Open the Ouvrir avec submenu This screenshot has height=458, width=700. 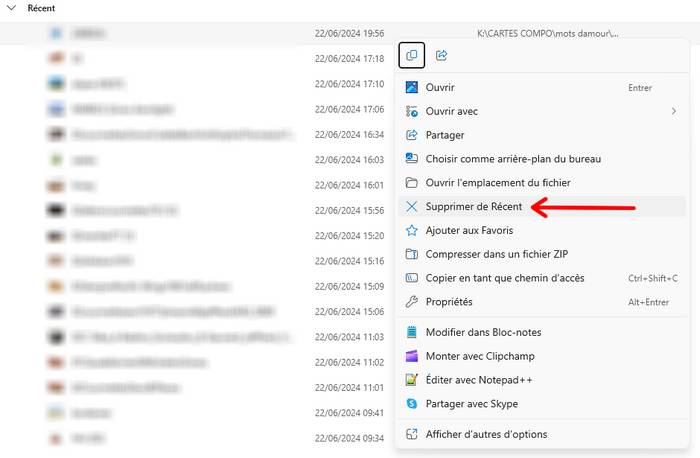[542, 111]
